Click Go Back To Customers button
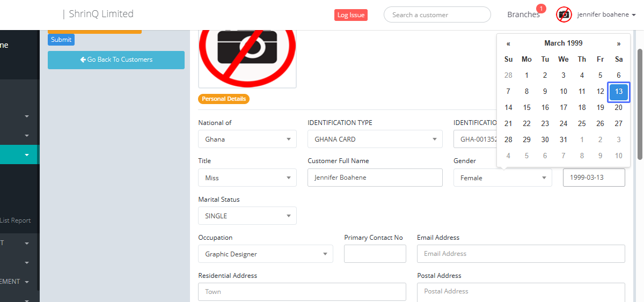The width and height of the screenshot is (644, 302). click(116, 60)
